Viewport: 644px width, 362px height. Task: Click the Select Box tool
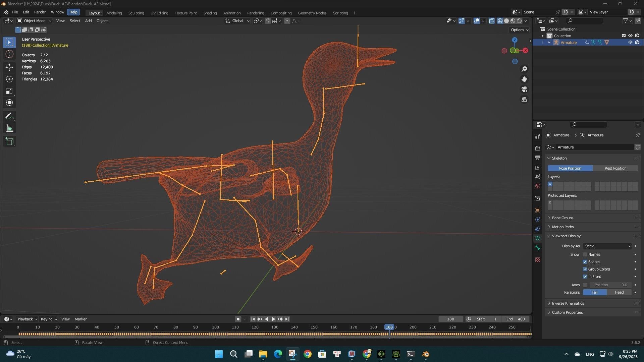[x=9, y=42]
